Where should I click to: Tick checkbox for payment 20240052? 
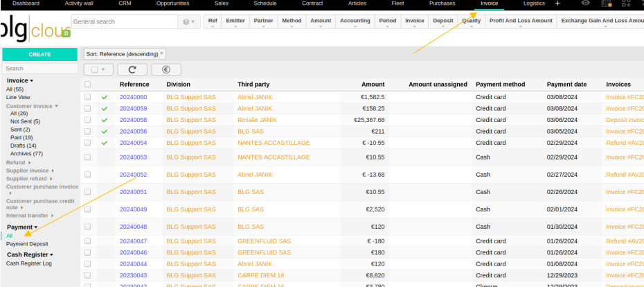(x=87, y=174)
